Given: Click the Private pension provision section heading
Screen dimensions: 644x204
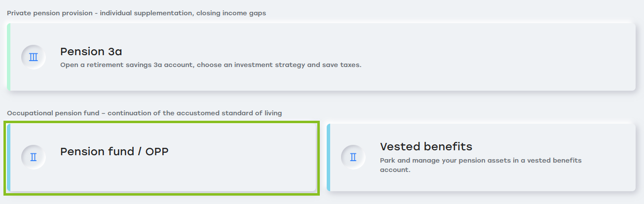Looking at the screenshot, I should pyautogui.click(x=136, y=13).
